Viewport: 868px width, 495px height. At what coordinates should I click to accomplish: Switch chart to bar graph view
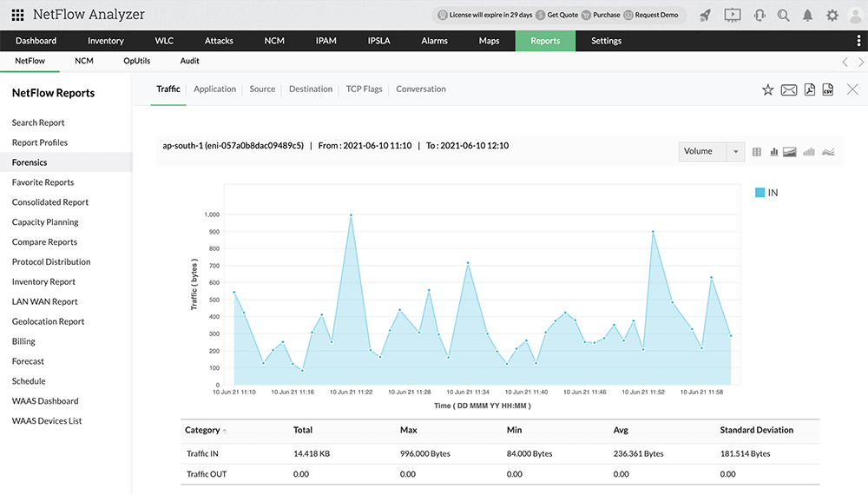(773, 152)
